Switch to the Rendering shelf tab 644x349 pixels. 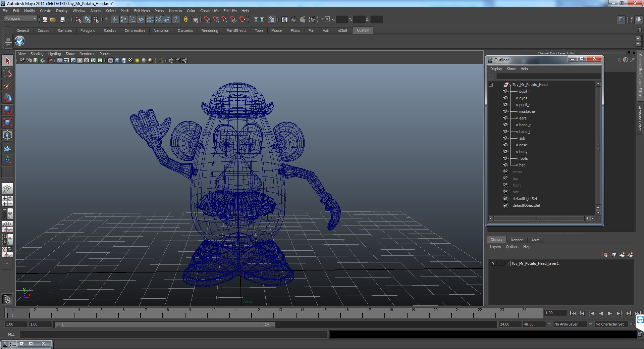210,31
